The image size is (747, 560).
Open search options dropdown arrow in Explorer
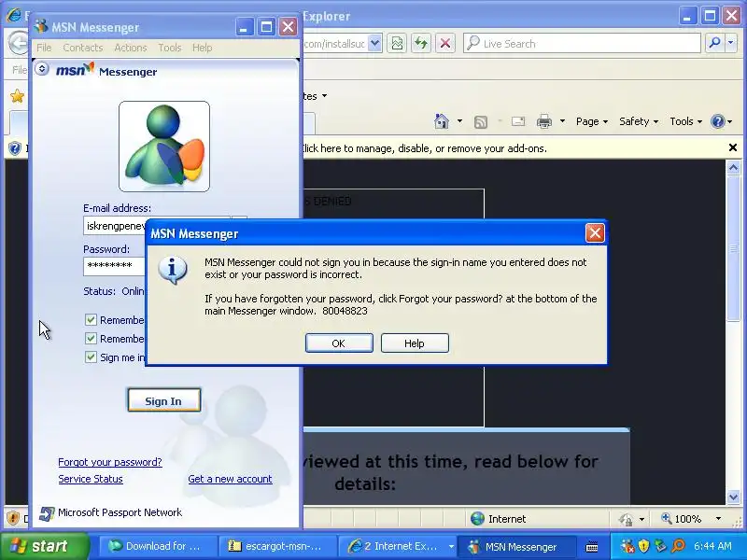(x=731, y=43)
